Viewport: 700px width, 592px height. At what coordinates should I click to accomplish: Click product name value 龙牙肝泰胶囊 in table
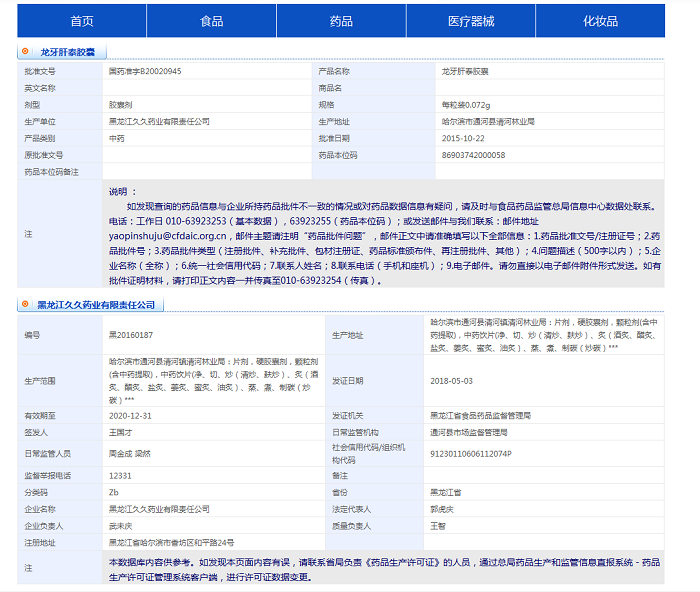(465, 71)
